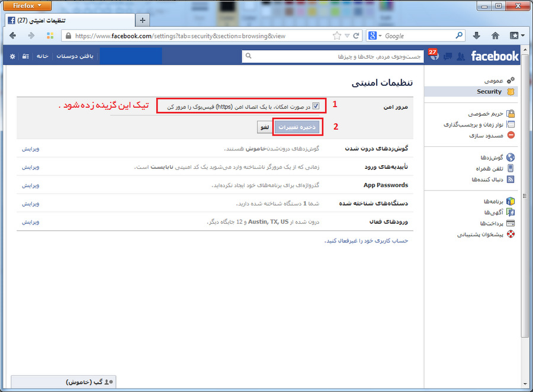Viewport: 533px width, 392px height.
Task: Open the Downloads arrow in the toolbar
Action: pyautogui.click(x=477, y=36)
